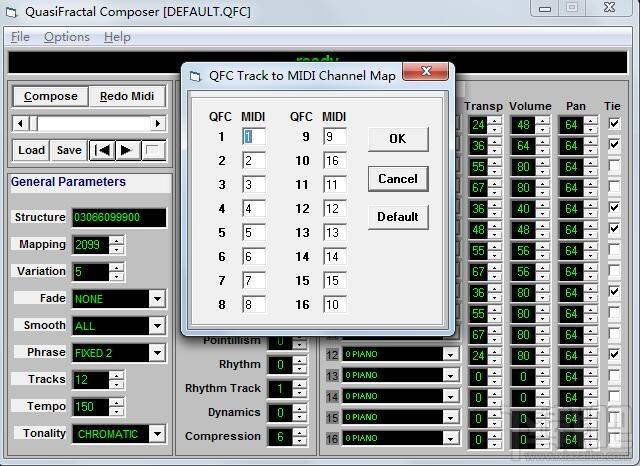Click MIDI field for QFC track 10
This screenshot has height=466, width=640.
coord(335,161)
